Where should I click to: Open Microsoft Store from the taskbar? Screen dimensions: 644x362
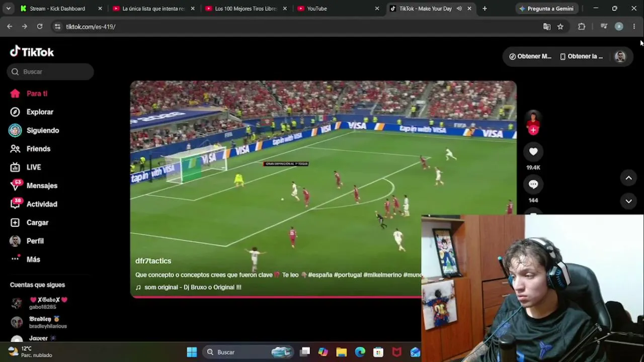(x=378, y=352)
